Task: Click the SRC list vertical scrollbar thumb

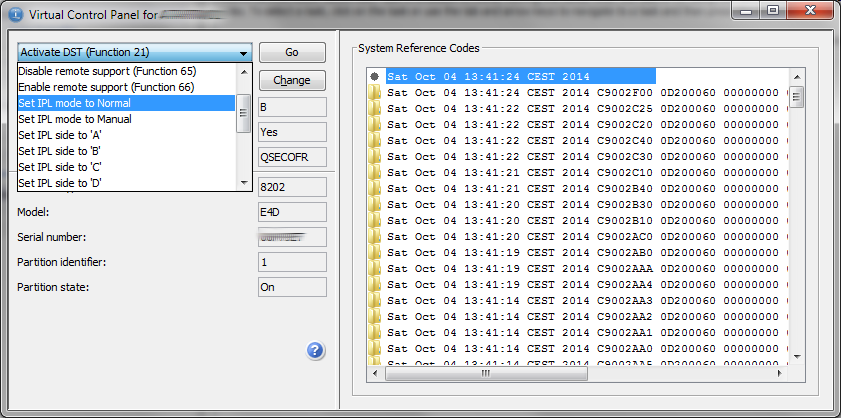Action: pyautogui.click(x=797, y=97)
